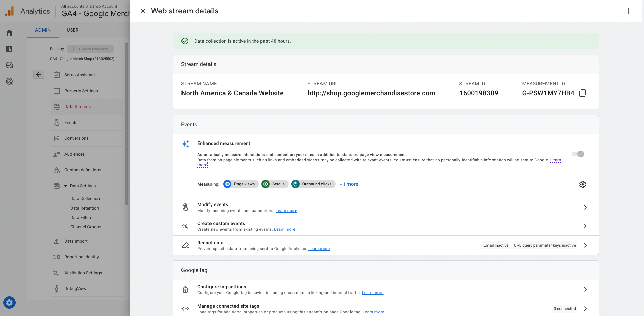The width and height of the screenshot is (644, 316).
Task: Click the stream URL text
Action: (371, 93)
